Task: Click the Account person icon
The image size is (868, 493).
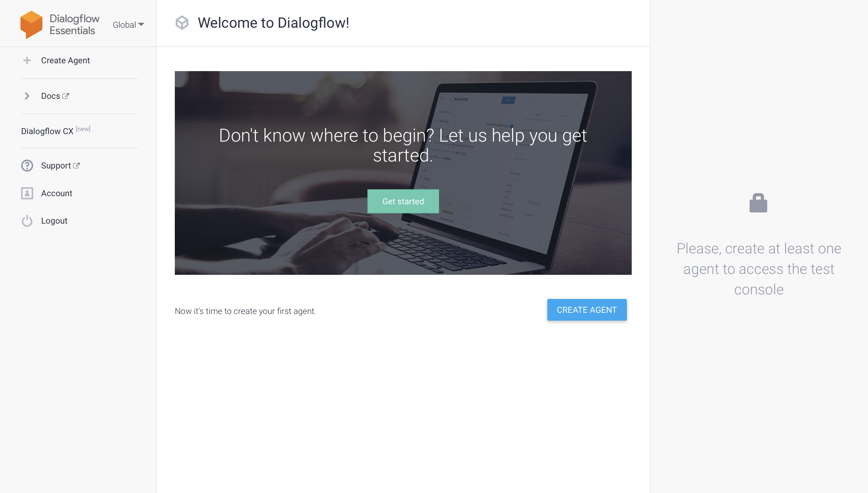Action: click(x=27, y=193)
